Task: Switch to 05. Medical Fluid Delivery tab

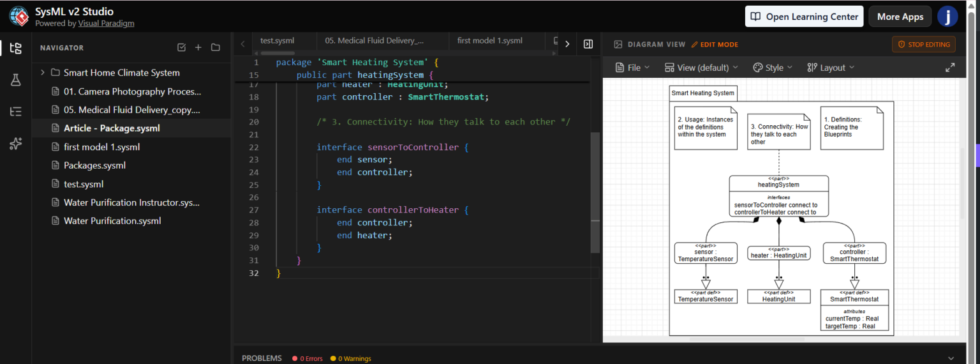Action: point(374,40)
